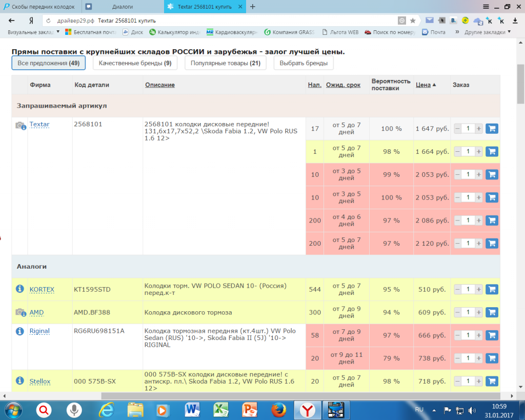Open Yandex home Я button
The width and height of the screenshot is (525, 420).
(x=31, y=21)
